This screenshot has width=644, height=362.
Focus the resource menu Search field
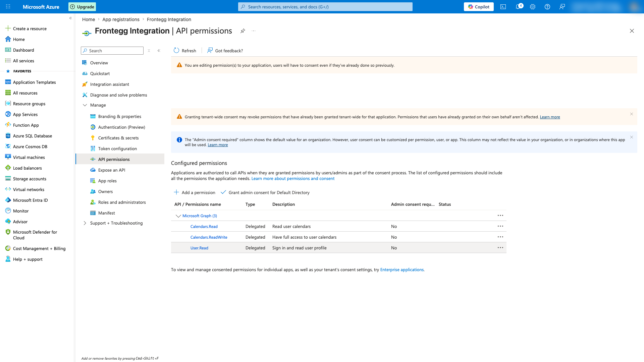pos(112,51)
